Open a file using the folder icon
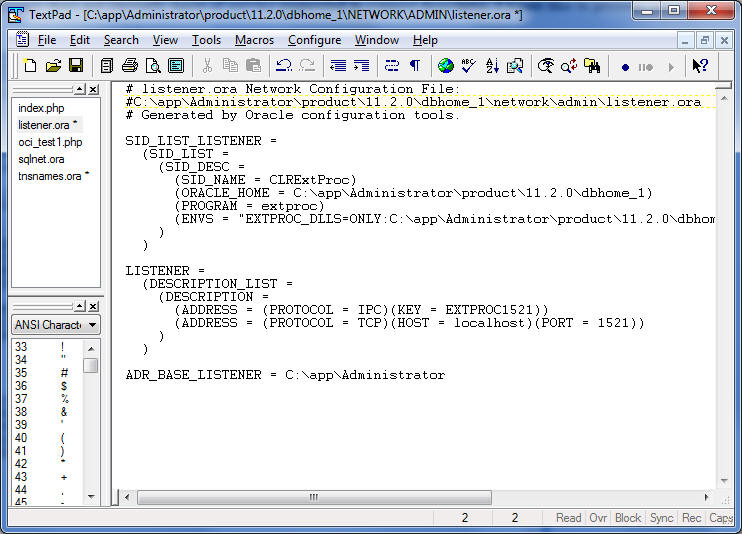 [53, 65]
